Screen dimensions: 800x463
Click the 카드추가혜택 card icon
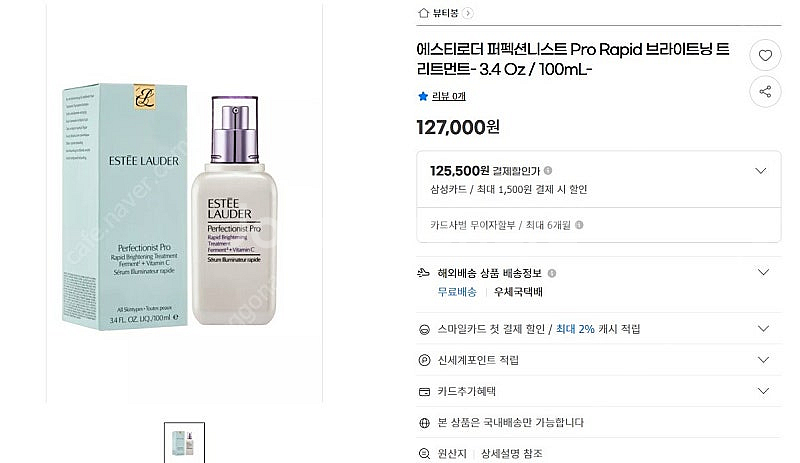tap(423, 391)
